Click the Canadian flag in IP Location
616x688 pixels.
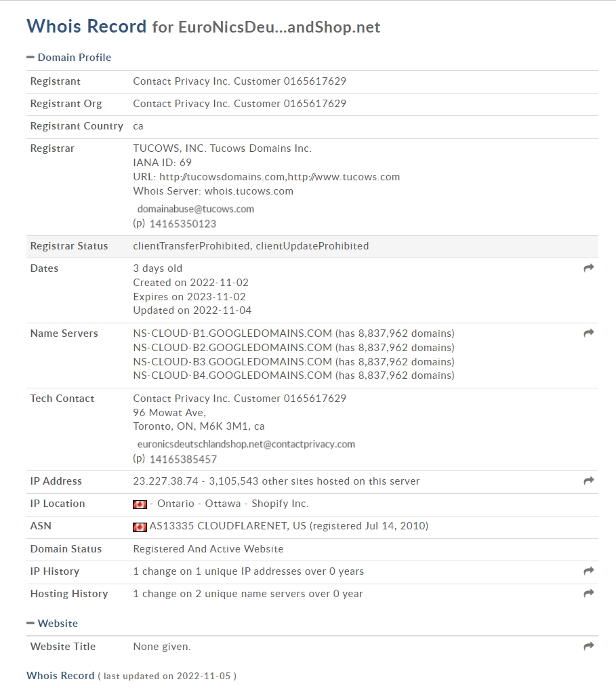click(140, 504)
